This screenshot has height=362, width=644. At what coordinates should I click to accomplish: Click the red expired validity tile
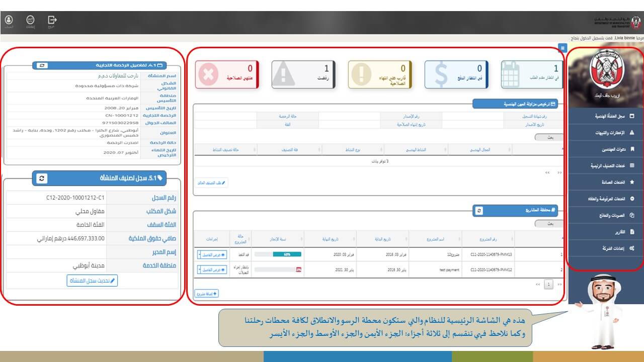point(226,74)
